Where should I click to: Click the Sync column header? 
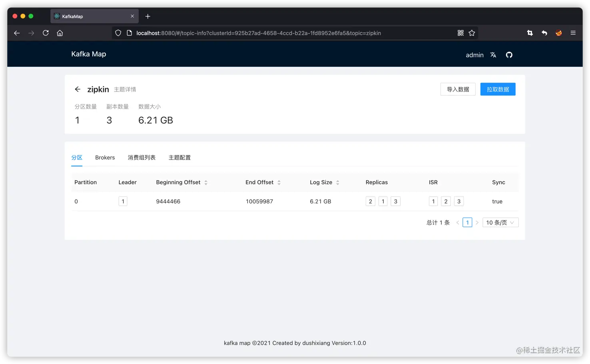pos(498,182)
